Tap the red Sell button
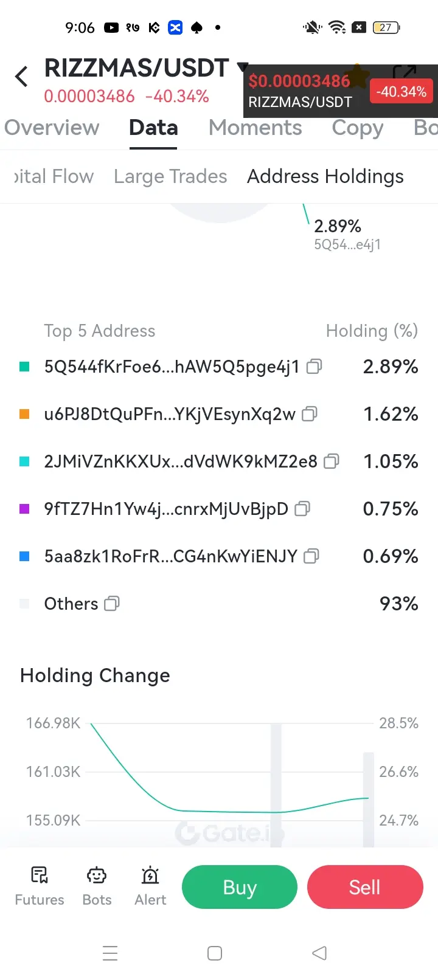Screen dimensions: 438x980 365,887
